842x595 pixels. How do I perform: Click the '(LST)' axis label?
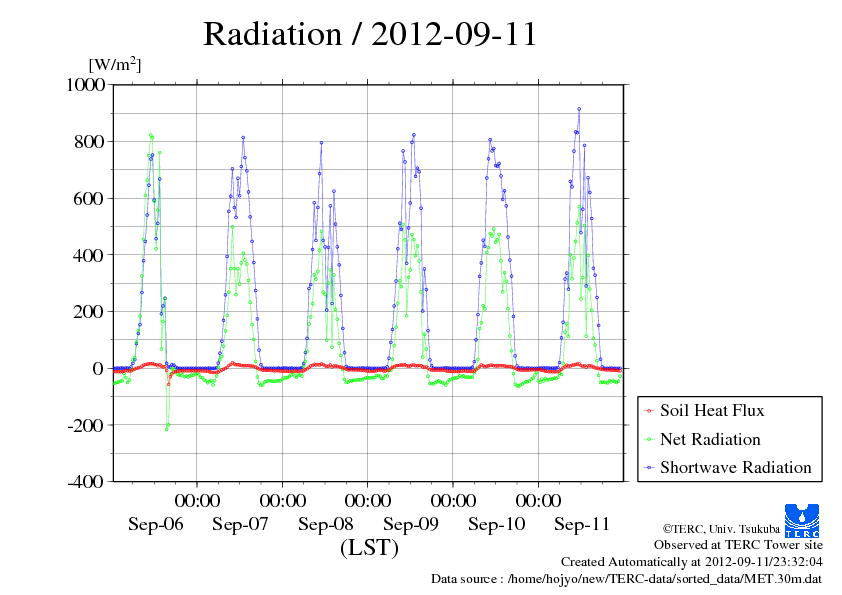click(x=369, y=548)
